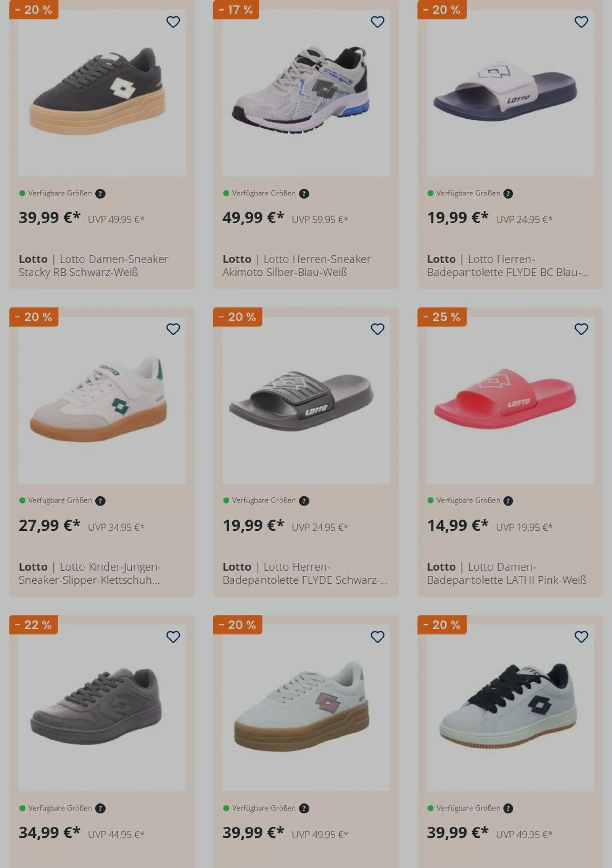Heart the Kinder-Jungen Klettschuh sneaker

173,329
